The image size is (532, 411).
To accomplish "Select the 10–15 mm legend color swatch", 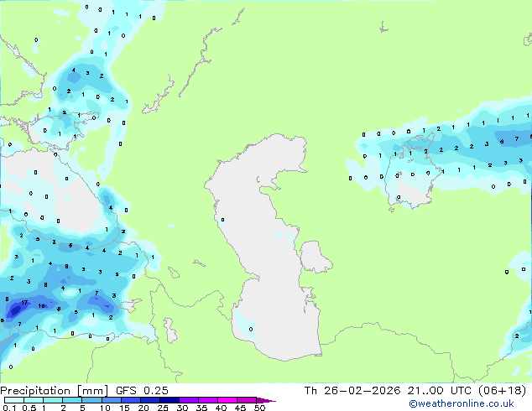I will pyautogui.click(x=112, y=400).
